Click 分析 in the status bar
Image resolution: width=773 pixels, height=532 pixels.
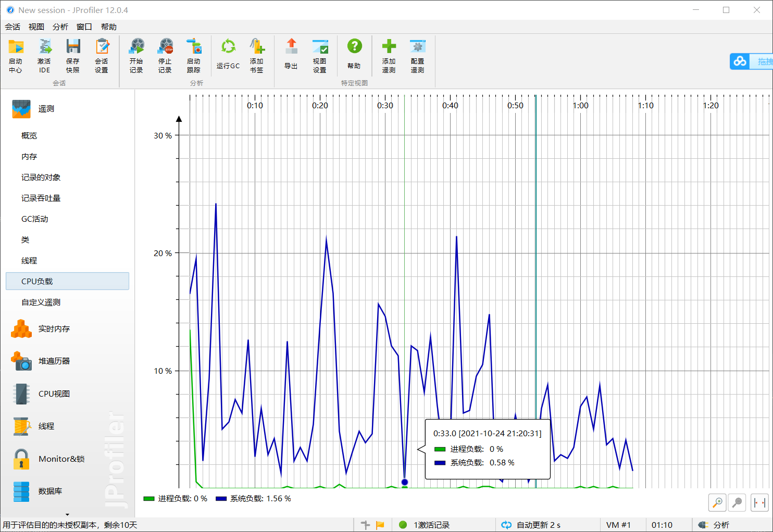pyautogui.click(x=714, y=525)
